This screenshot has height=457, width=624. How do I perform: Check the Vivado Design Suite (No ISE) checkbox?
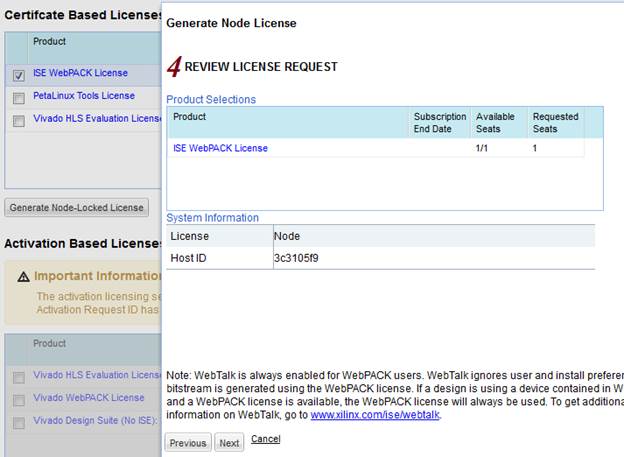click(19, 422)
